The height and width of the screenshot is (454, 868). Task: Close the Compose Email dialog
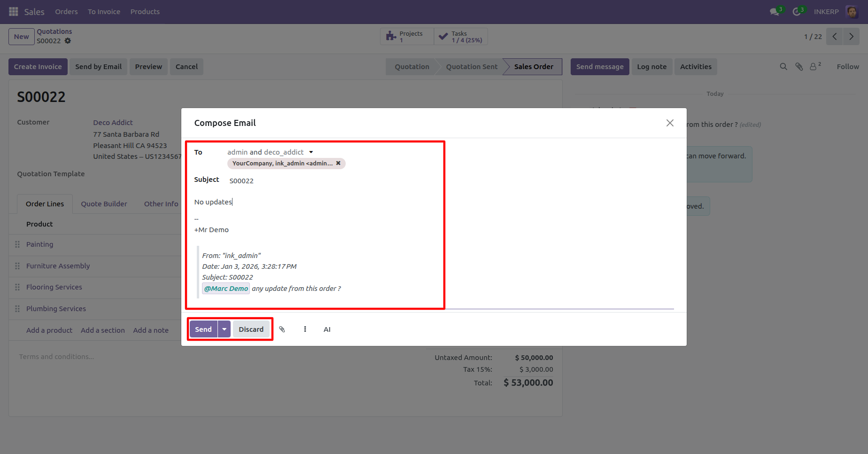(670, 123)
